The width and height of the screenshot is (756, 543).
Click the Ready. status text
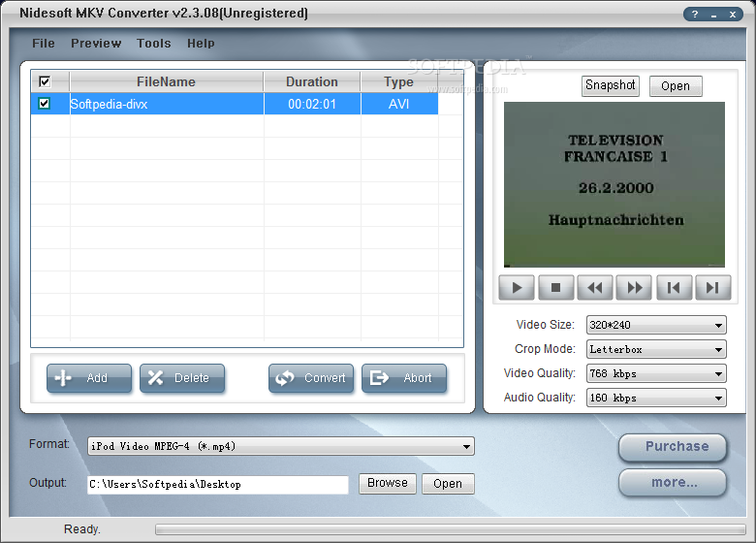(82, 529)
